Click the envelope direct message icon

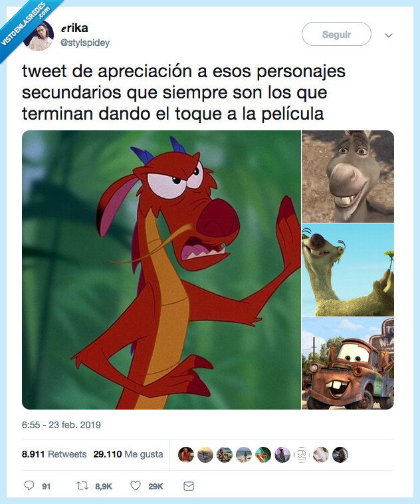click(189, 486)
